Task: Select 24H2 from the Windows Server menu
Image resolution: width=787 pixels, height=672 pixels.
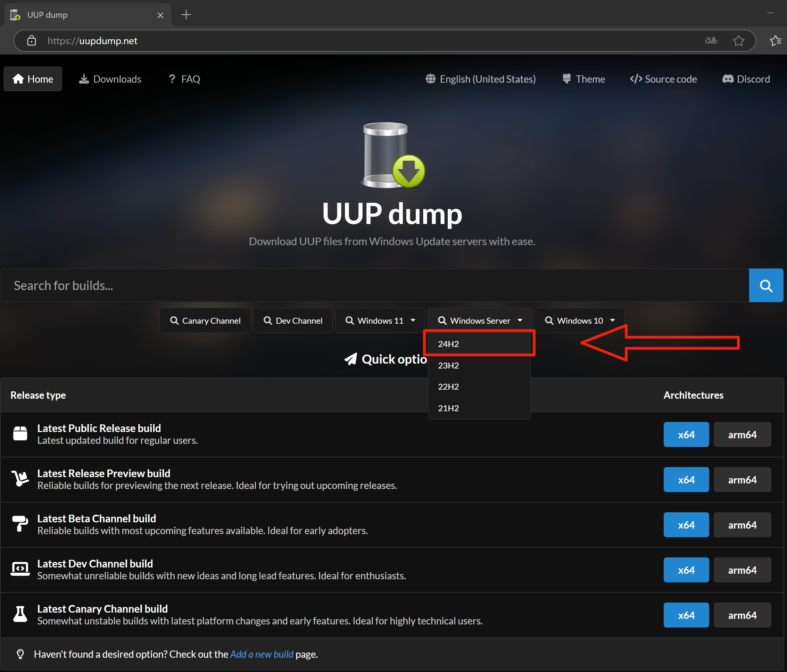Action: (449, 344)
